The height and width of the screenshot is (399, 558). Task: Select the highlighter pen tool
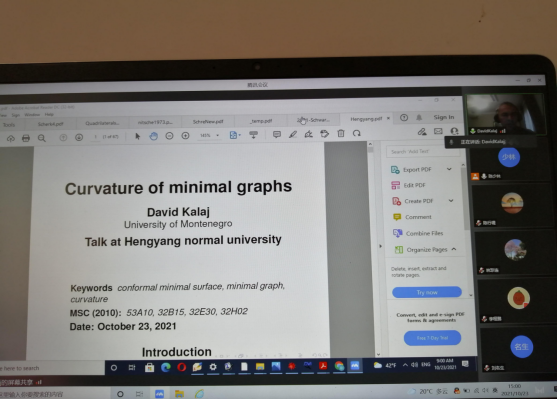click(293, 134)
